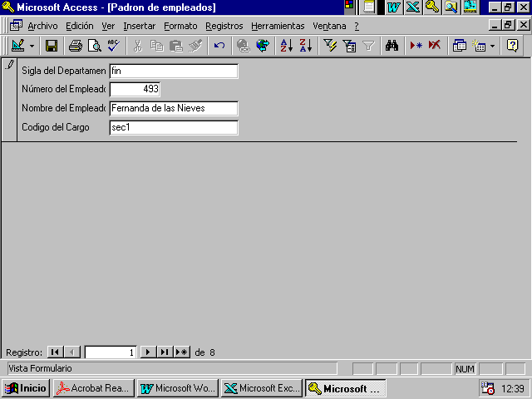The width and height of the screenshot is (532, 399).
Task: Click the 12:39 system clock
Action: [513, 388]
